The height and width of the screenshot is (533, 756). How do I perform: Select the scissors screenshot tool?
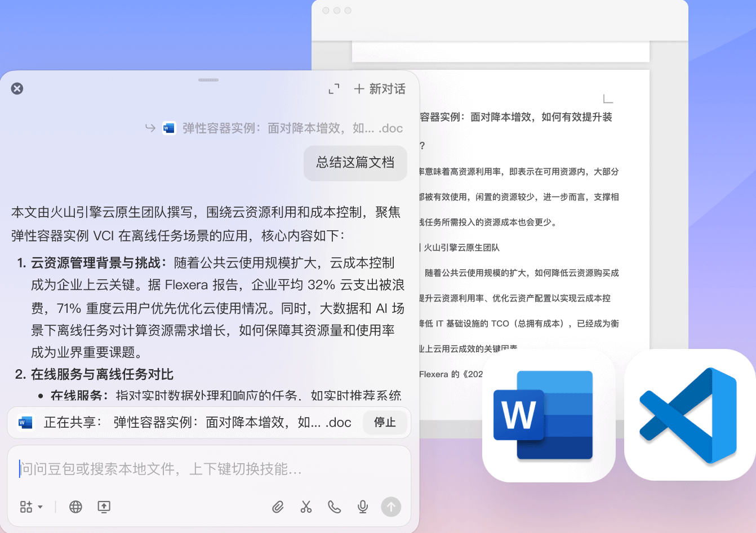click(306, 507)
